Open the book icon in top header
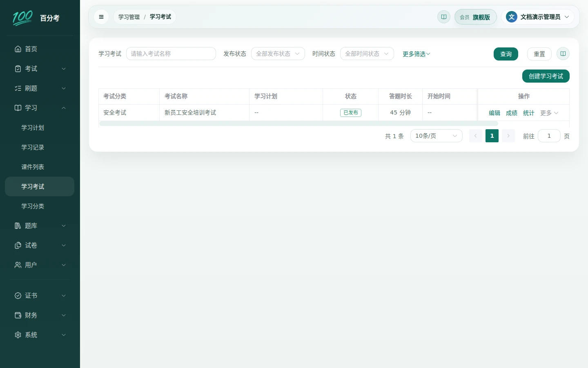The height and width of the screenshot is (368, 588). [x=444, y=17]
